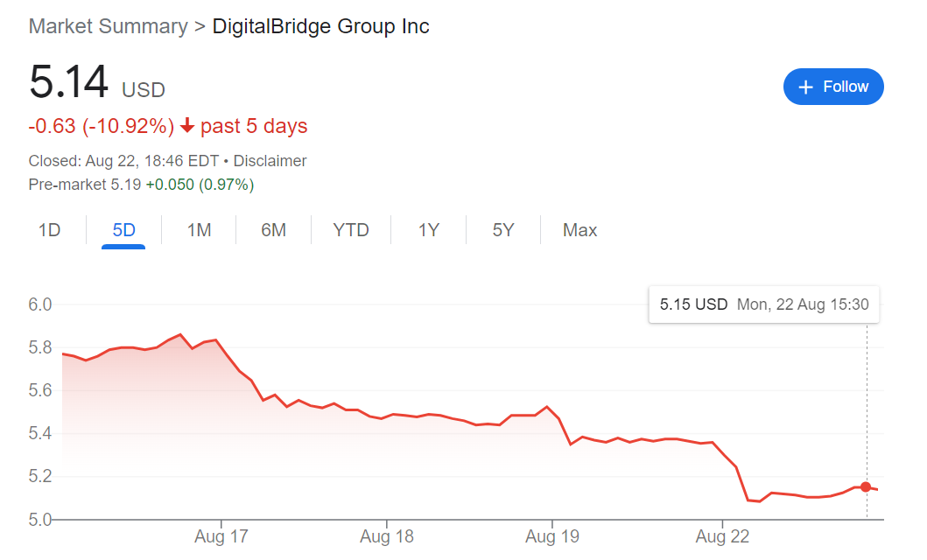Follow DigitalBridge Group Inc stock

[832, 87]
